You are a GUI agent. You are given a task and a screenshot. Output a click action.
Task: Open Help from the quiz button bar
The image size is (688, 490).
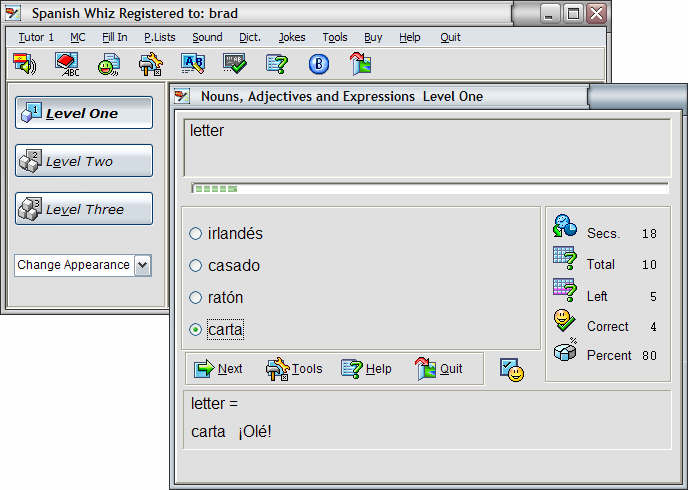point(366,368)
